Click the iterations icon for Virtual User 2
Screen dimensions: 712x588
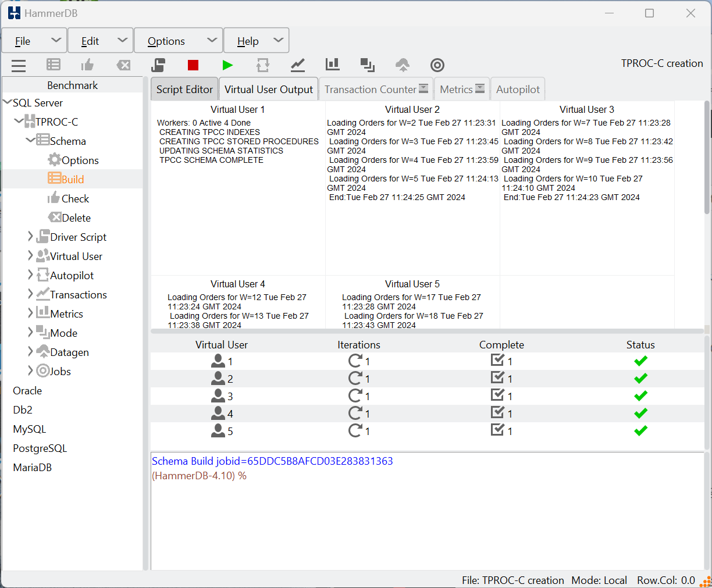(x=355, y=378)
